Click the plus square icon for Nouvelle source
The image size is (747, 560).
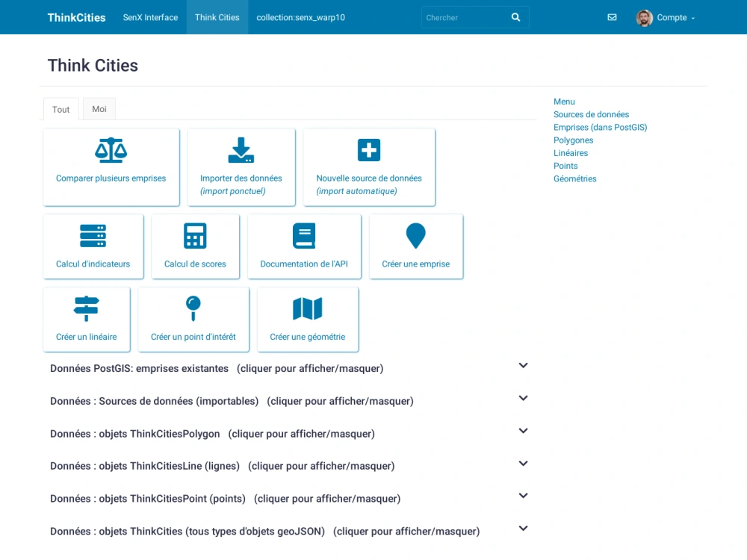pyautogui.click(x=369, y=150)
